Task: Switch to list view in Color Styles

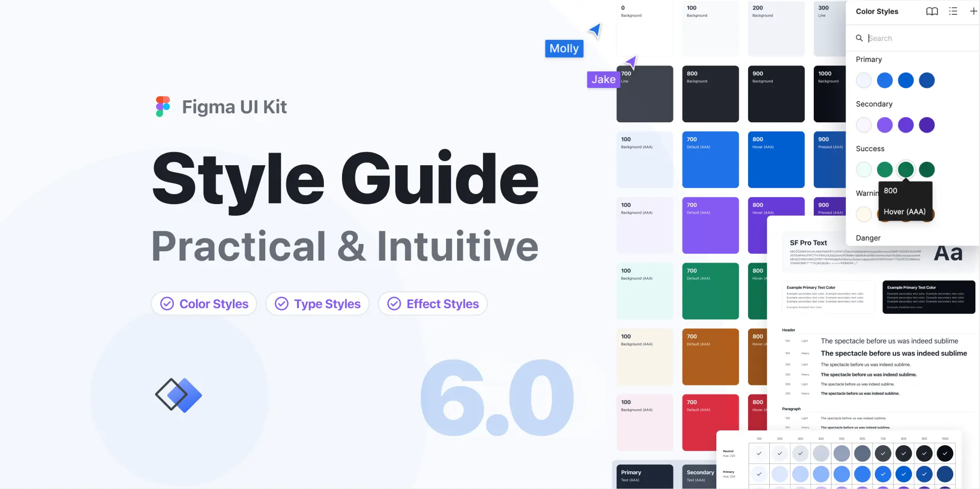Action: coord(953,12)
